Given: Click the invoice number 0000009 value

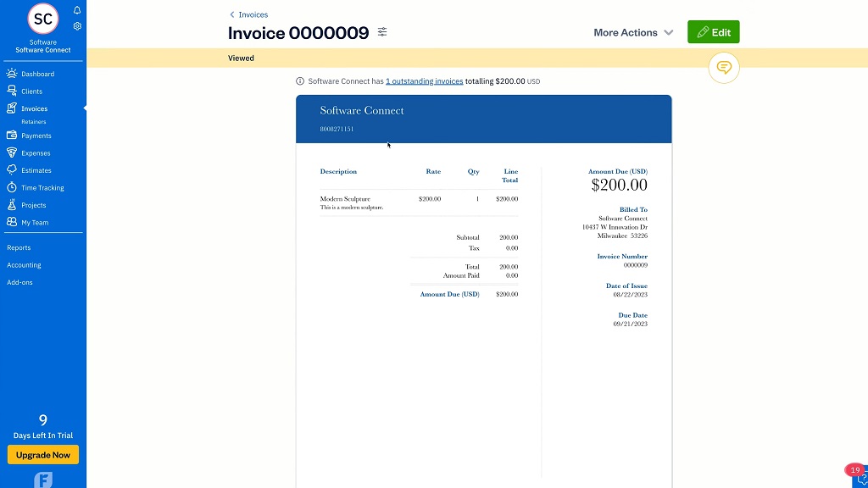Looking at the screenshot, I should click(636, 265).
